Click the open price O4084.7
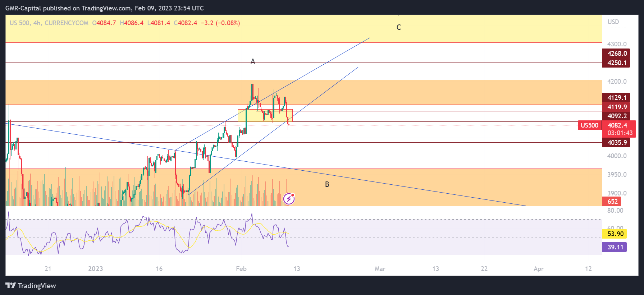 point(104,23)
